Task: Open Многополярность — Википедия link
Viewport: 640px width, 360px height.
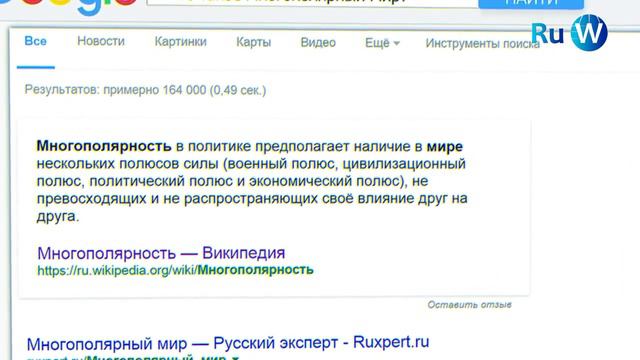Action: coord(161,253)
